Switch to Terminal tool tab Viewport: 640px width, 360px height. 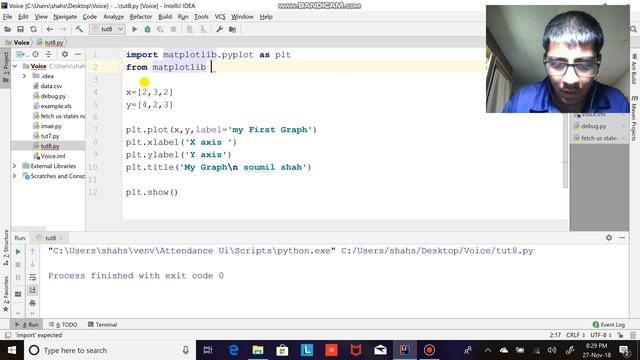point(102,324)
